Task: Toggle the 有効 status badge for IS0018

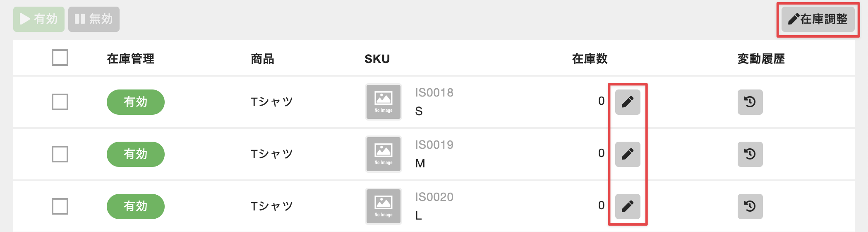Action: click(x=135, y=102)
